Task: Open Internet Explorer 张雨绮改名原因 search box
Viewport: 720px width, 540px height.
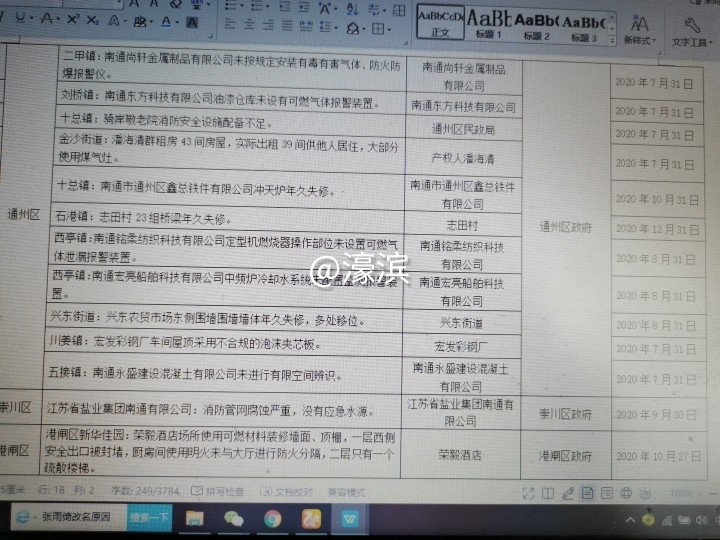Action: tap(69, 517)
